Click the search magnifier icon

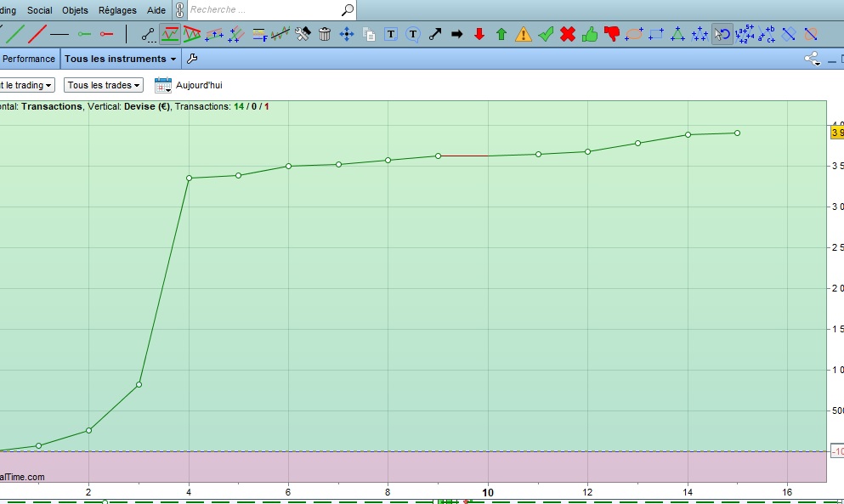[348, 9]
